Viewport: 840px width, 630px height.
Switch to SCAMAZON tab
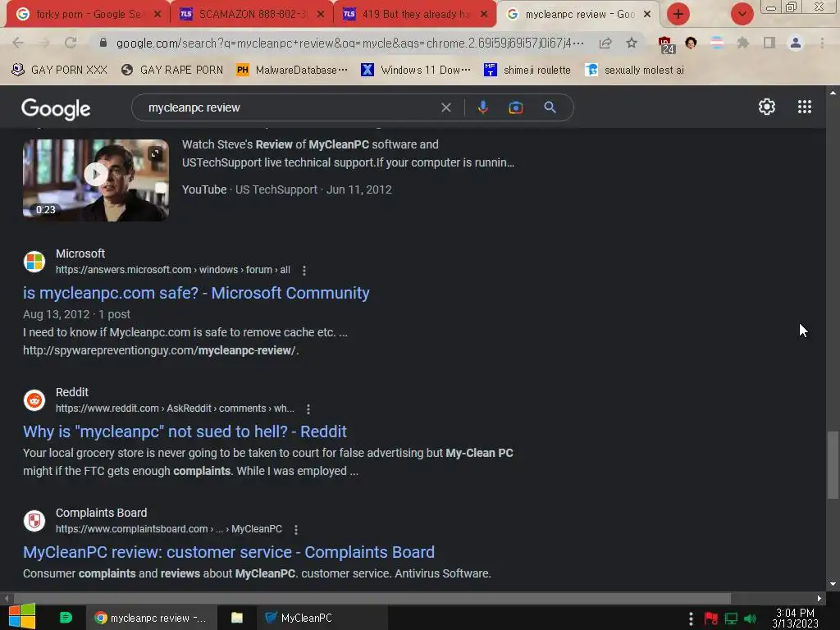251,15
